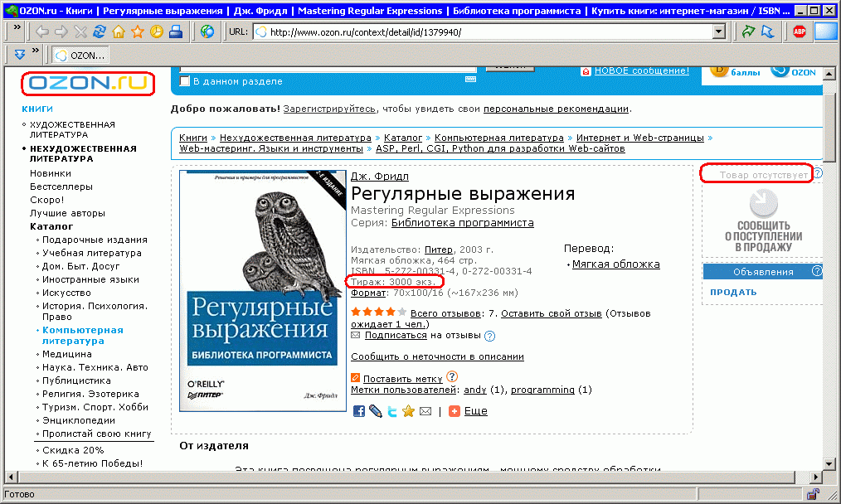The image size is (841, 504).
Task: Expand the tab bar overflow chevron
Action: [x=36, y=51]
